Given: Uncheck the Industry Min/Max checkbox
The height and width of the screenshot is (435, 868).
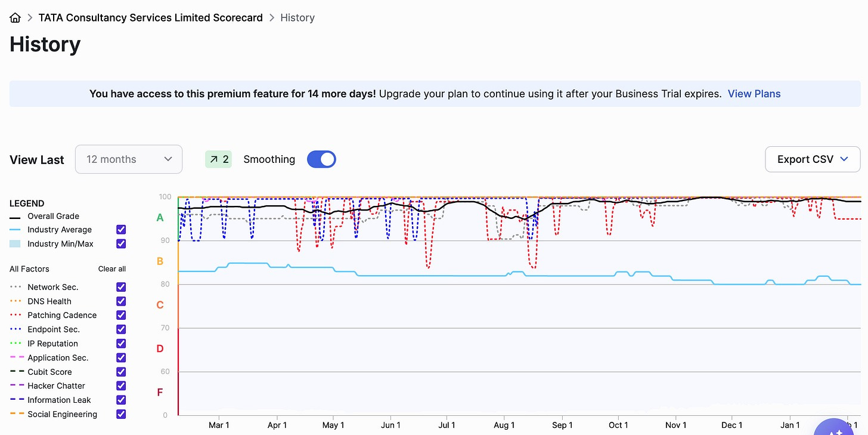Looking at the screenshot, I should 121,243.
